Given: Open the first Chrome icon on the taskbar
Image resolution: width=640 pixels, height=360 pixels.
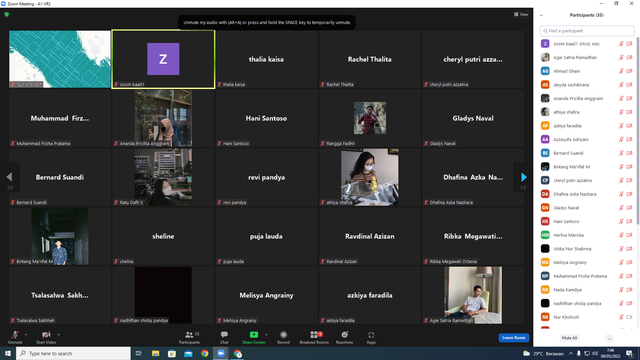Looking at the screenshot, I should pos(204,353).
